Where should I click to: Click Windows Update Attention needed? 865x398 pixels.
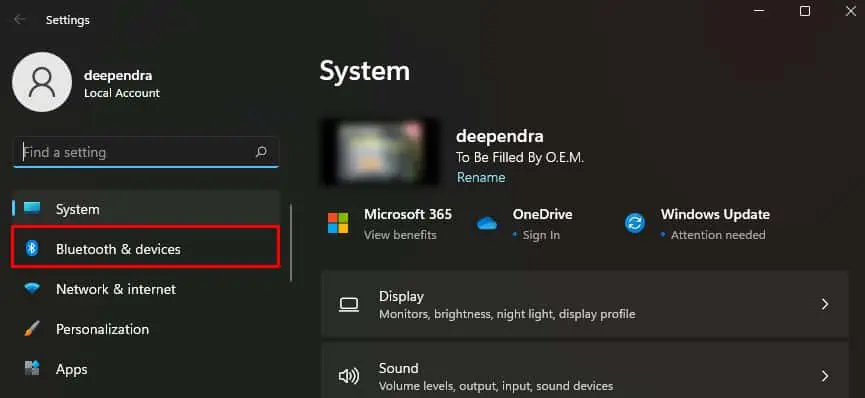tap(718, 235)
